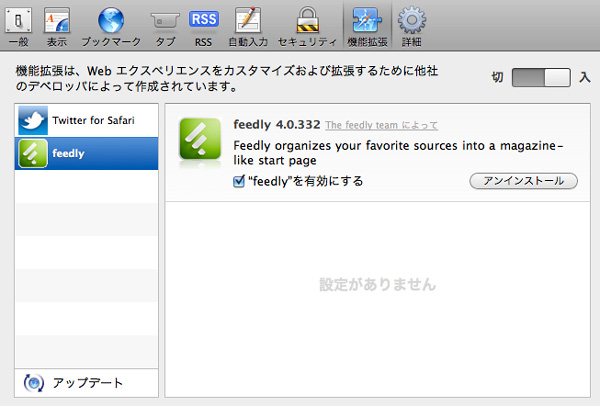The image size is (600, 406).
Task: Uncheck the "feedly"を有効にする checkbox
Action: (239, 181)
